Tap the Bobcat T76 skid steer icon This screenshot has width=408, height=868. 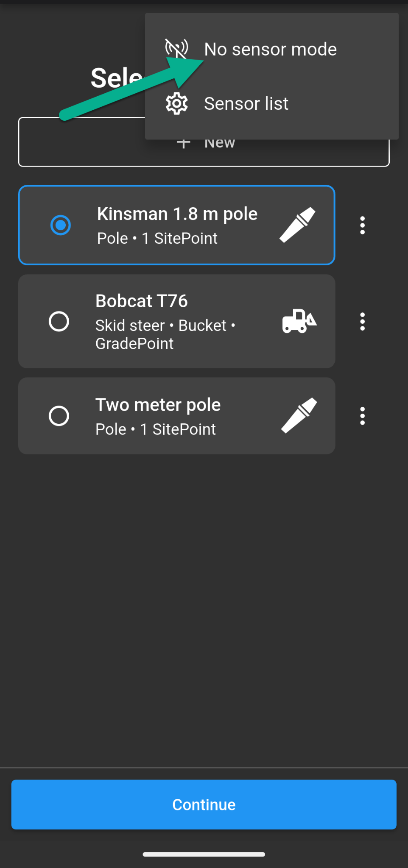(299, 321)
